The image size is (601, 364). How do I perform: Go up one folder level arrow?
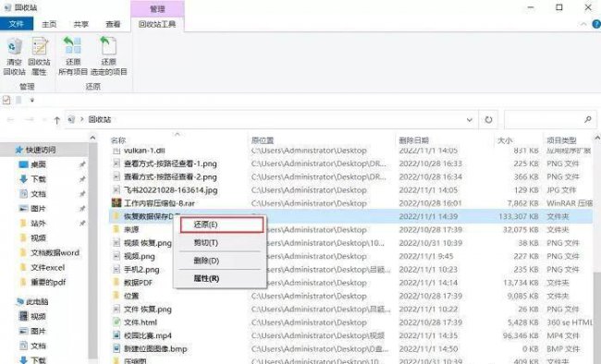pos(56,120)
